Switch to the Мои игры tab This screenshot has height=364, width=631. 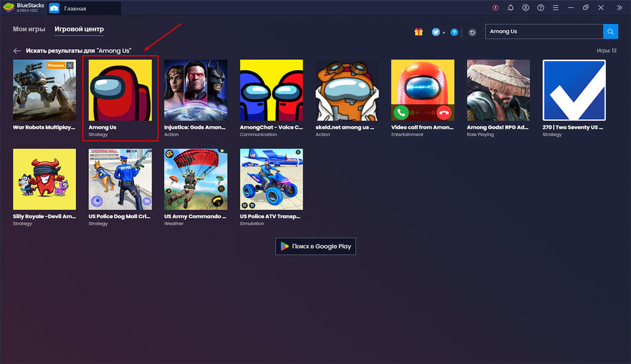[29, 29]
